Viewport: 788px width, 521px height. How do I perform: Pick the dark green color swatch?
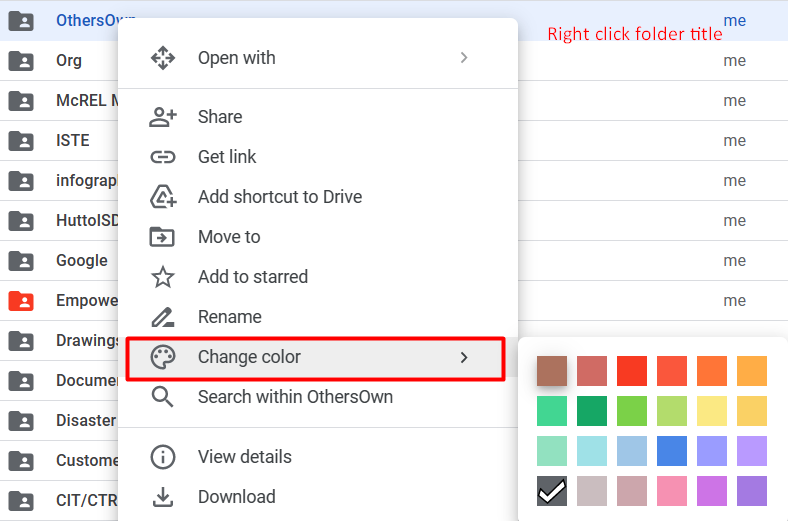point(592,411)
